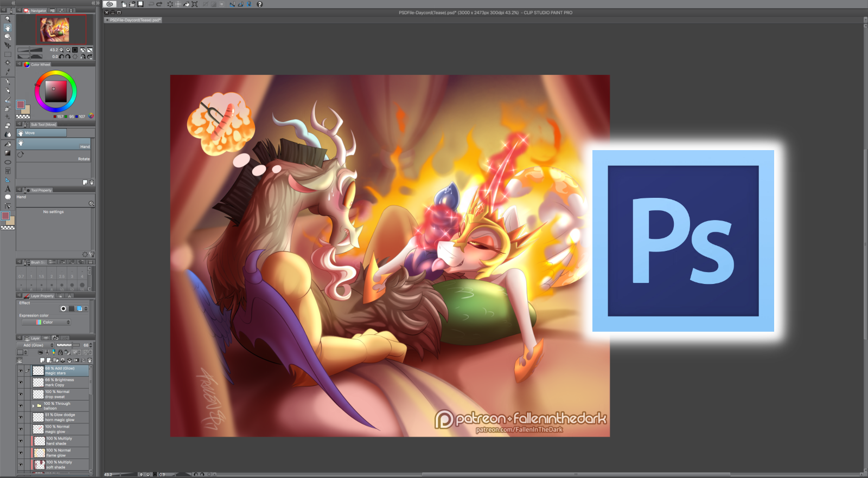Screen dimensions: 868x478
Task: Select the Airbrush tool
Action: [x=8, y=108]
